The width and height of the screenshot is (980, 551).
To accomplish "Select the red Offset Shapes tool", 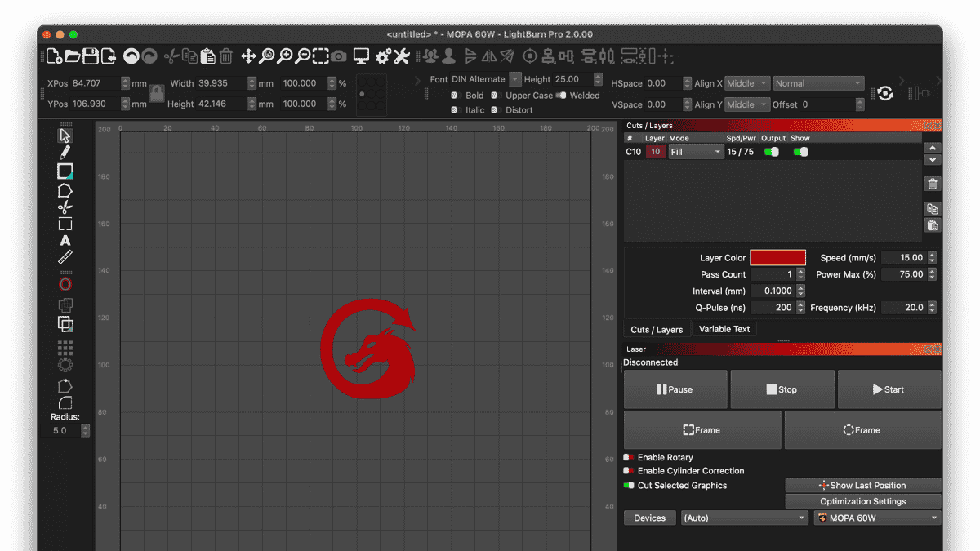I will coord(65,284).
